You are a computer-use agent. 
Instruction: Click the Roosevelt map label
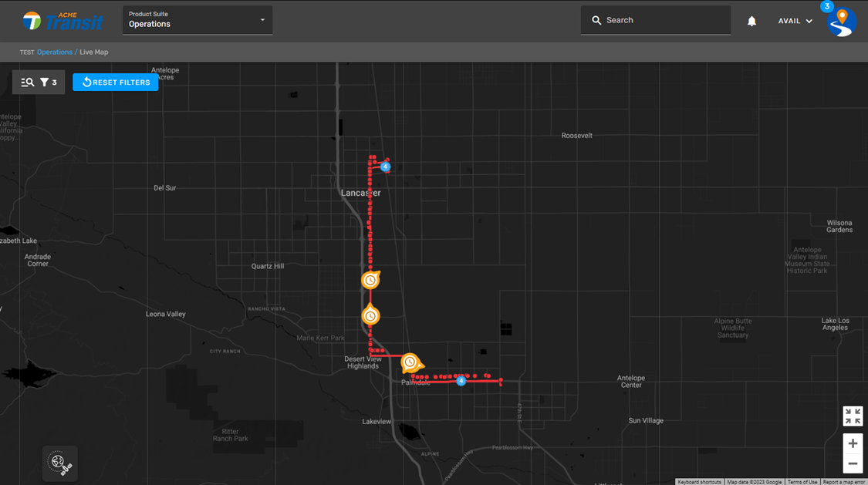pyautogui.click(x=577, y=136)
